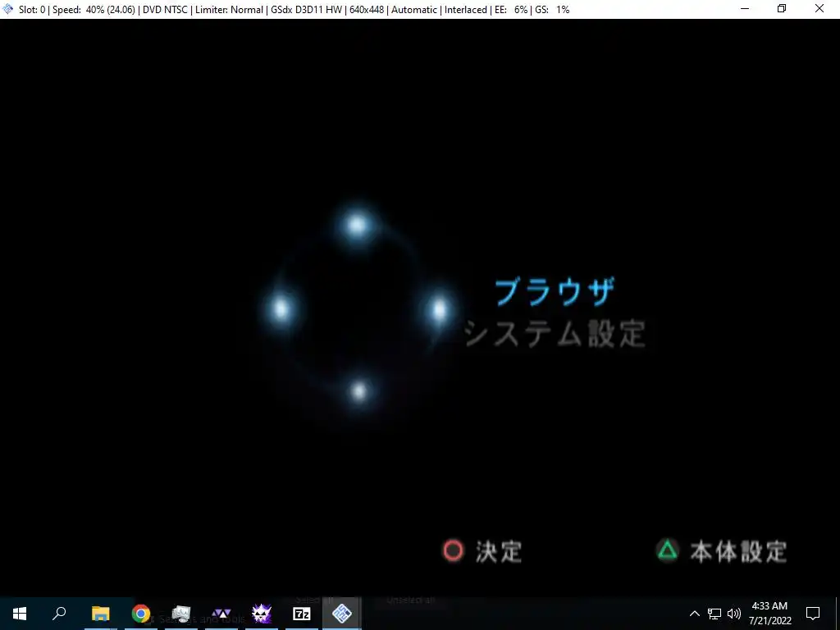This screenshot has height=630, width=840.
Task: Click the Show desktop sliver
Action: pos(838,614)
